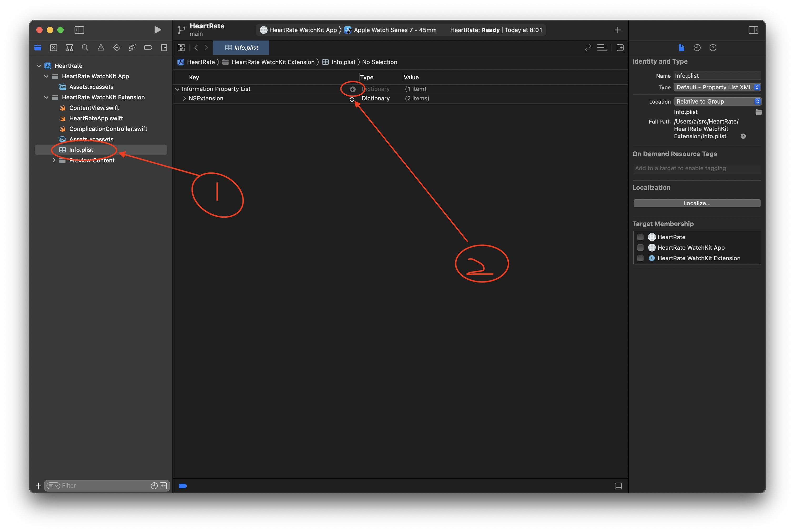Screen dimensions: 795x532
Task: Run the HeartRate scheme with Play button
Action: click(157, 30)
